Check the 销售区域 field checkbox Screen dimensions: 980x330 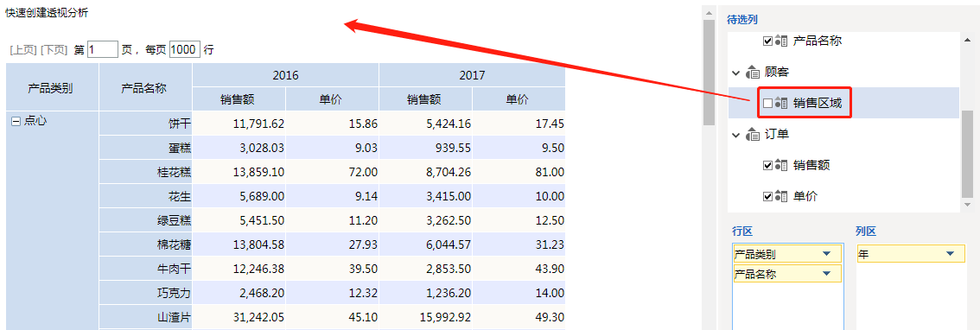(767, 103)
